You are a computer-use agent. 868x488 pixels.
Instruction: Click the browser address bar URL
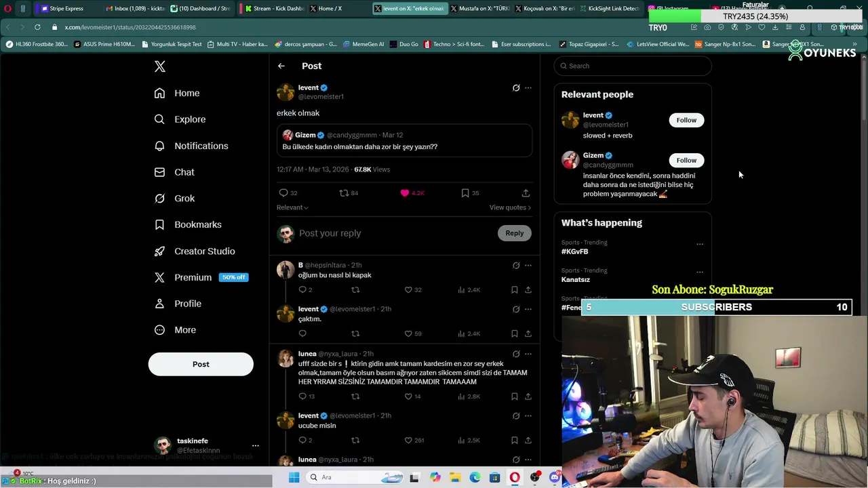click(130, 27)
